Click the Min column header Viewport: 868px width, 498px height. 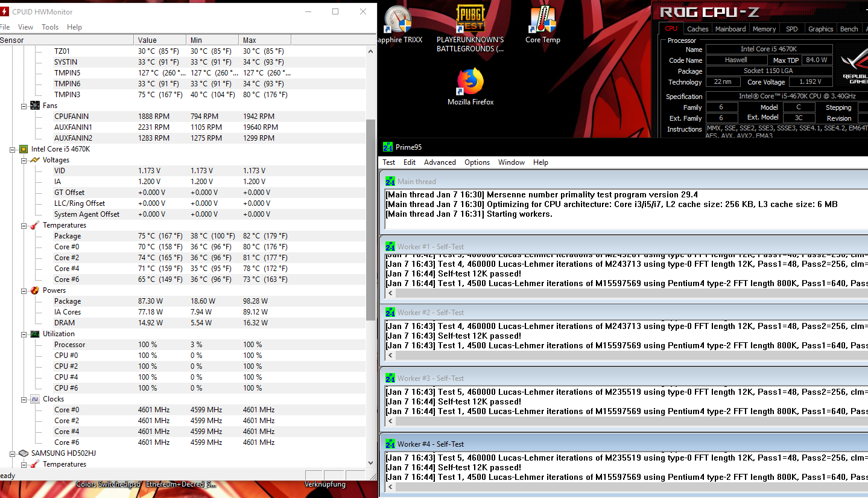tap(212, 40)
